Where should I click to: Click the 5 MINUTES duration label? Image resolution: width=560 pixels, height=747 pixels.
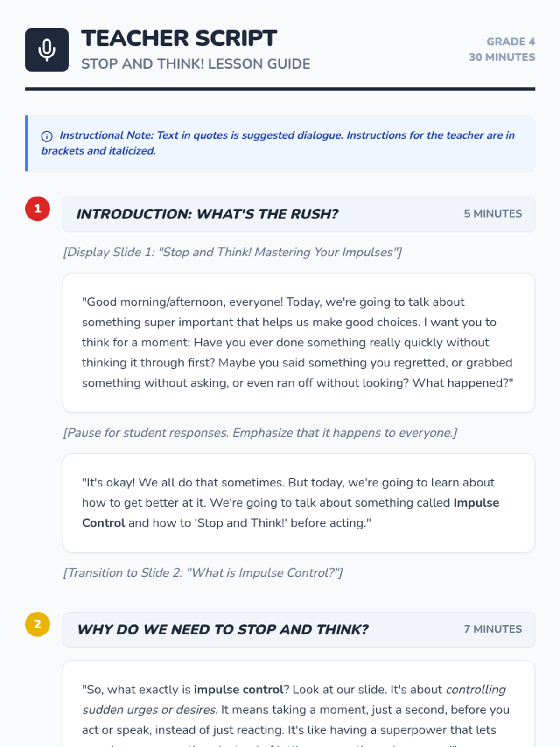(493, 213)
